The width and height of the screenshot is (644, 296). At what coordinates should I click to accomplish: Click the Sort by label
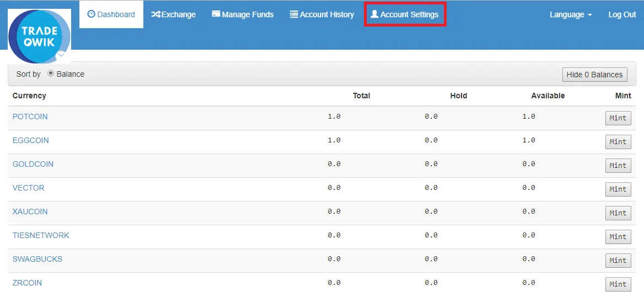click(x=28, y=75)
